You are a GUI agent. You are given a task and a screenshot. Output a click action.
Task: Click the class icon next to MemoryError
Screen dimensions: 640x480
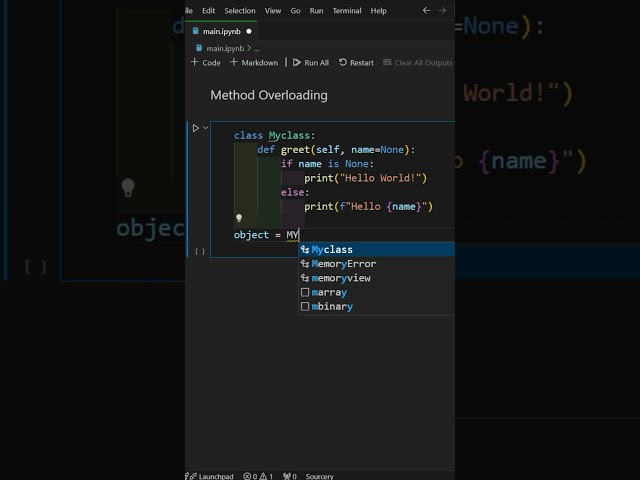point(304,264)
